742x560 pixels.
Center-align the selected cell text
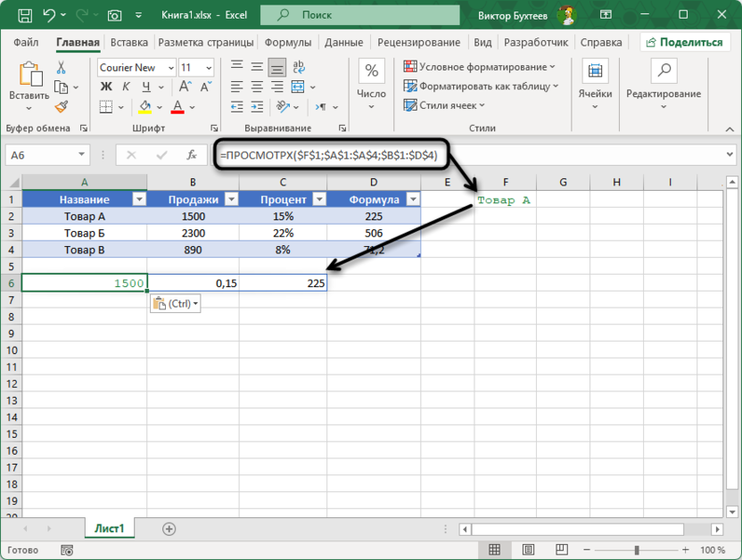pyautogui.click(x=255, y=85)
